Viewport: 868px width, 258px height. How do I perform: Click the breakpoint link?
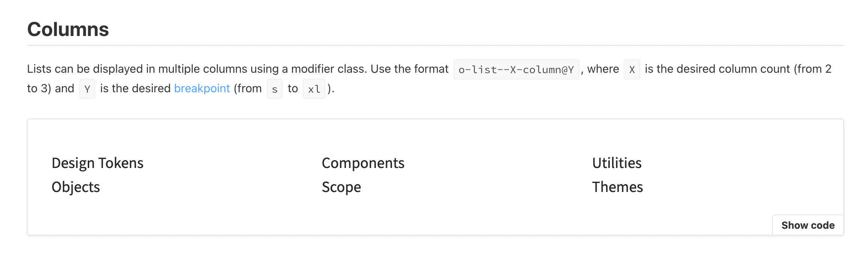[x=202, y=88]
